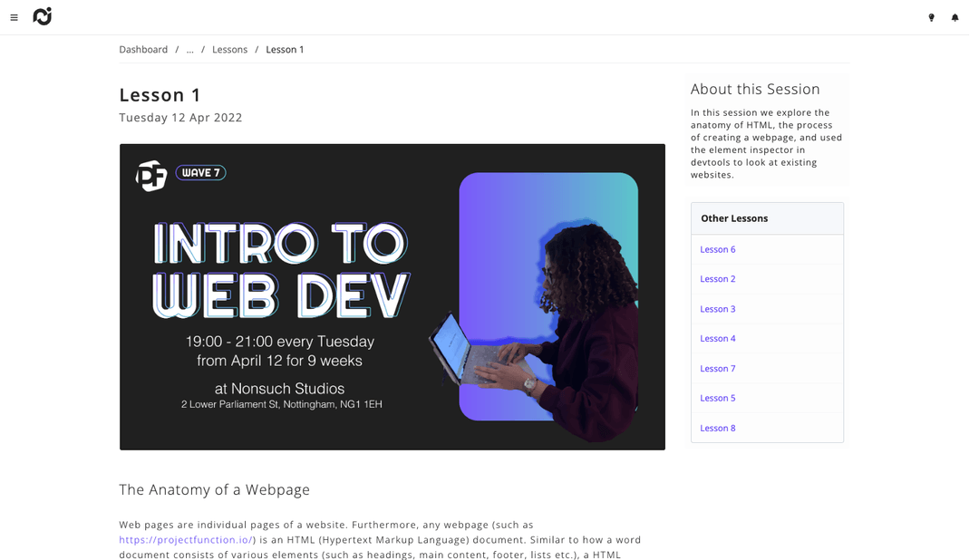Open Lesson 5 from Other Lessons
Screen dimensions: 979x560
(x=717, y=398)
